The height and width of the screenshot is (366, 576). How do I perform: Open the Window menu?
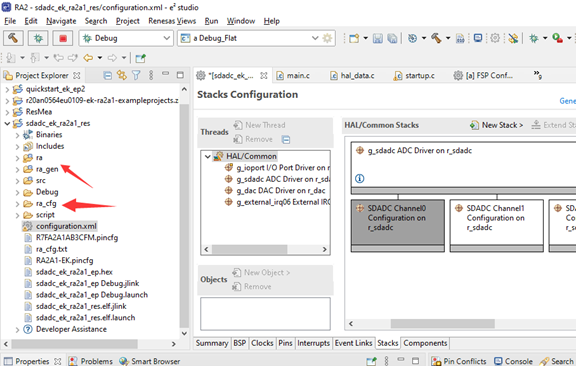pos(241,21)
